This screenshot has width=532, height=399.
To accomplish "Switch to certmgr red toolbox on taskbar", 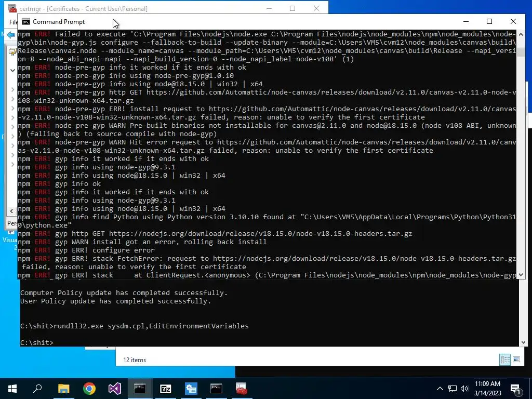I will coord(242,389).
